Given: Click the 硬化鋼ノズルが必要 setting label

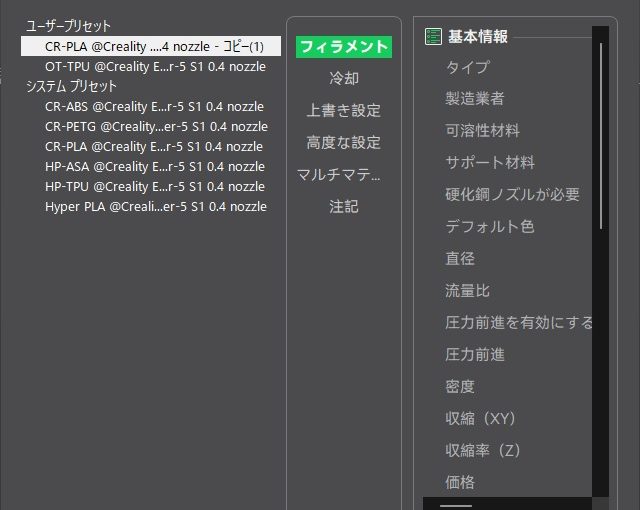Looking at the screenshot, I should (512, 194).
